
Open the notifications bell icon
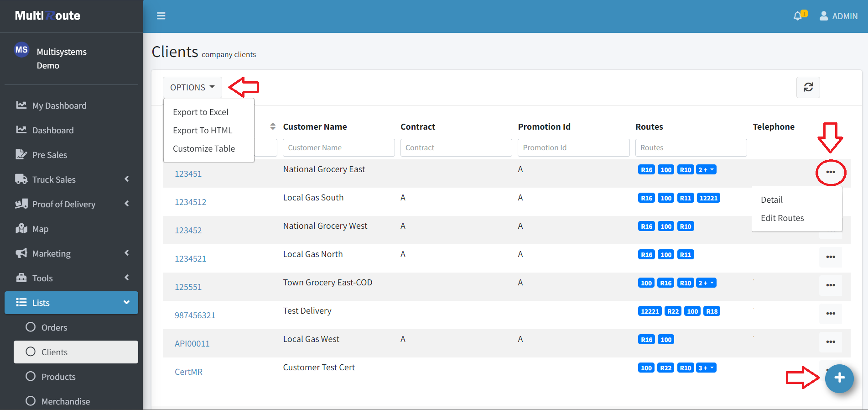(x=798, y=16)
